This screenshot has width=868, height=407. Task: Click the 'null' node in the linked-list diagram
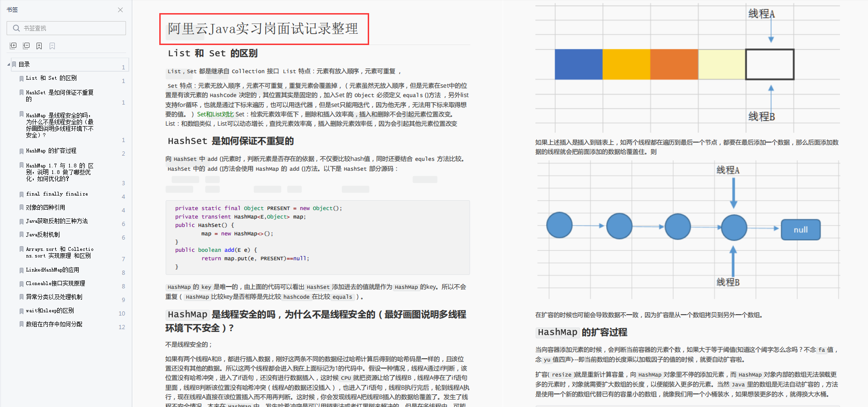801,230
